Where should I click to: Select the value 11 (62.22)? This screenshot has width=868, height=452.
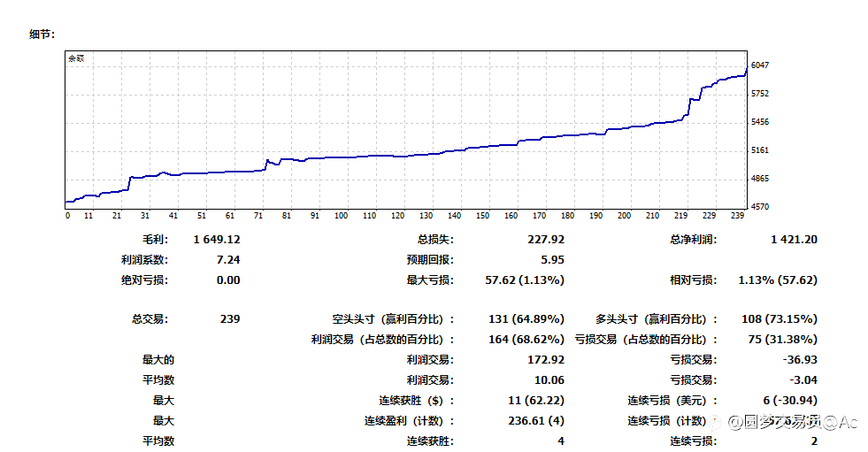pos(536,401)
